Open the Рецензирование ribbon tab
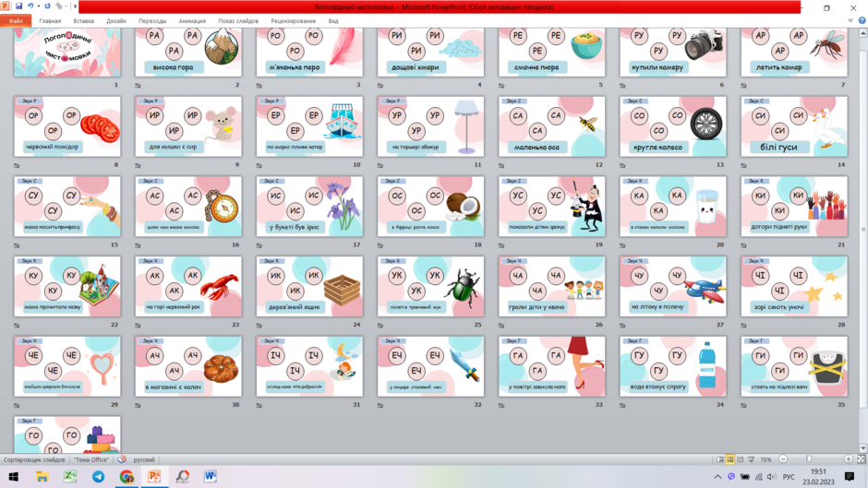 coord(294,21)
